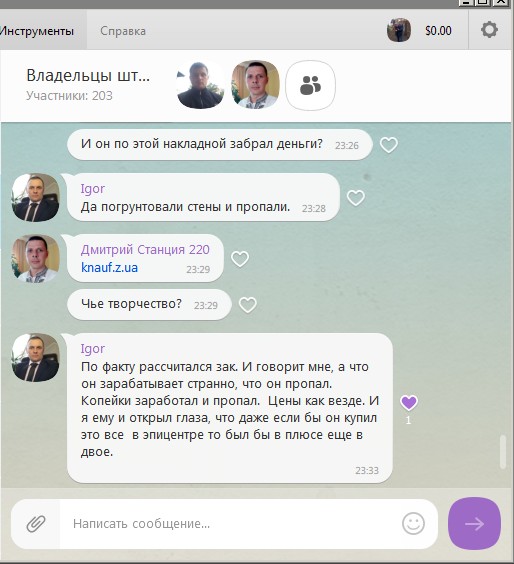Open profile avatar next to balance
Image resolution: width=514 pixels, height=564 pixels.
click(399, 30)
